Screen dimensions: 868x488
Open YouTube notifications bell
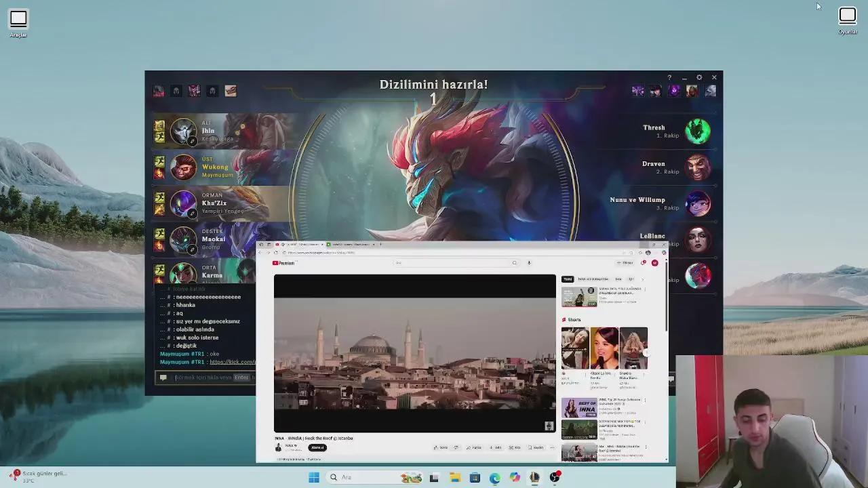(x=644, y=263)
